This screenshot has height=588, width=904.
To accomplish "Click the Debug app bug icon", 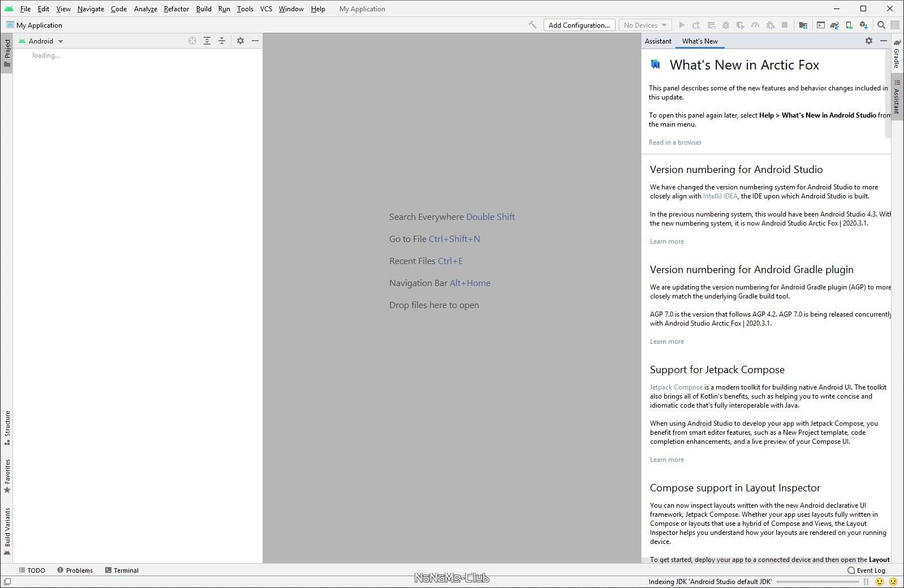I will point(726,25).
